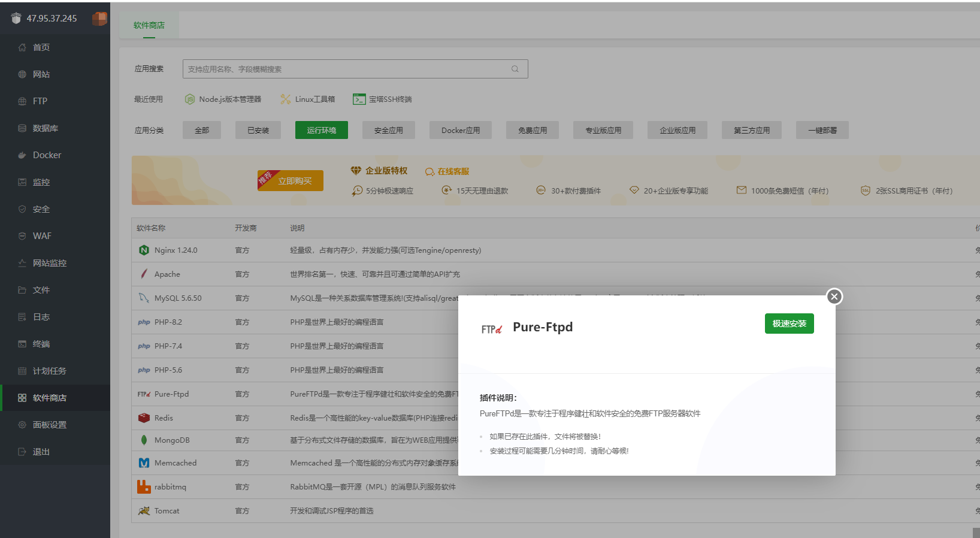Click the Linux工具箱 tools icon
Screen dimensions: 980x538
(286, 99)
